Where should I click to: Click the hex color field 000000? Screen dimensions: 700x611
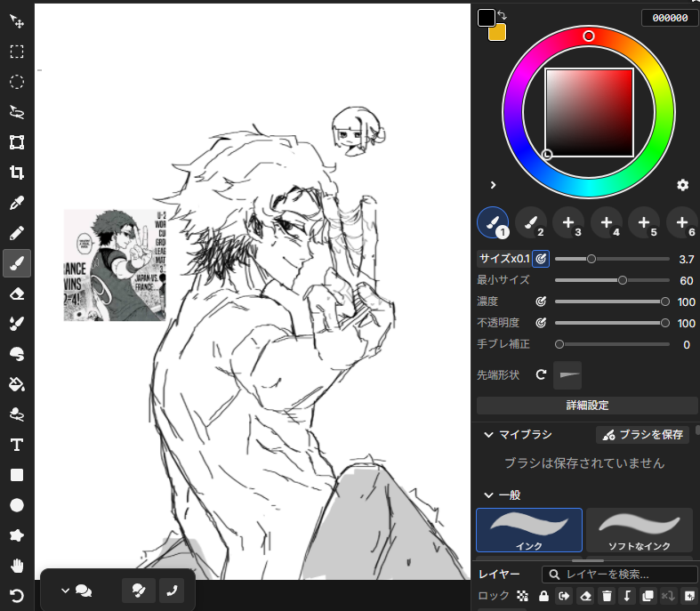pos(670,18)
